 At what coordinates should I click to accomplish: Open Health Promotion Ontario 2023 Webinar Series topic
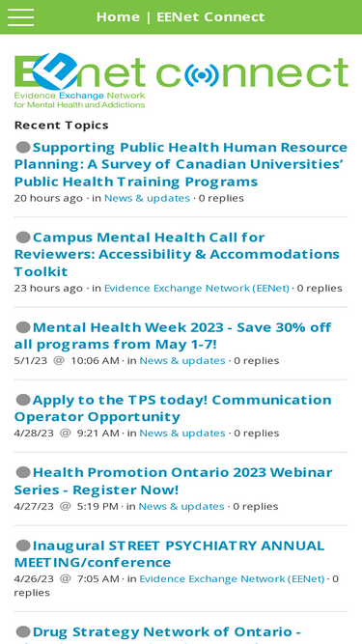coord(173,481)
